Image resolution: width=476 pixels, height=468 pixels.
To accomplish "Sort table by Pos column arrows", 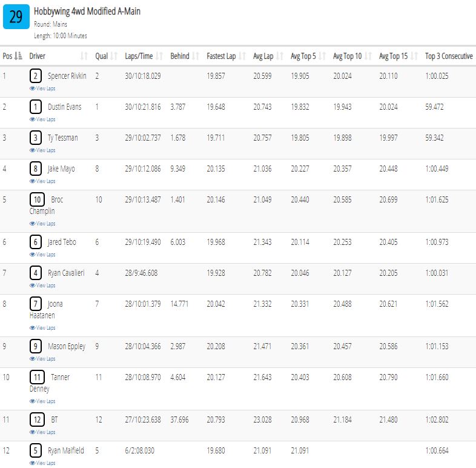I will pos(19,56).
